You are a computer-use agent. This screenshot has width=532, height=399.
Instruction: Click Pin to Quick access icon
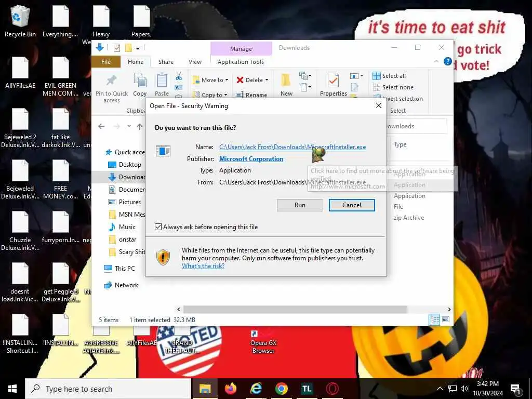tap(111, 81)
